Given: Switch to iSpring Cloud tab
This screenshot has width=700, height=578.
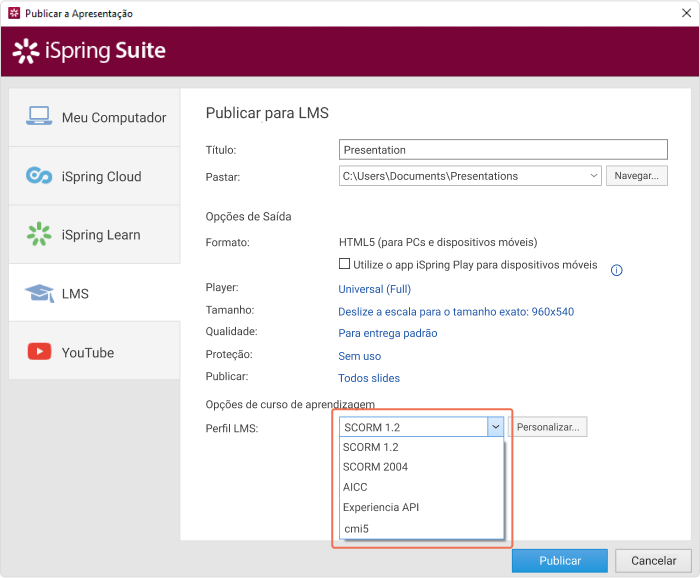Looking at the screenshot, I should click(95, 176).
